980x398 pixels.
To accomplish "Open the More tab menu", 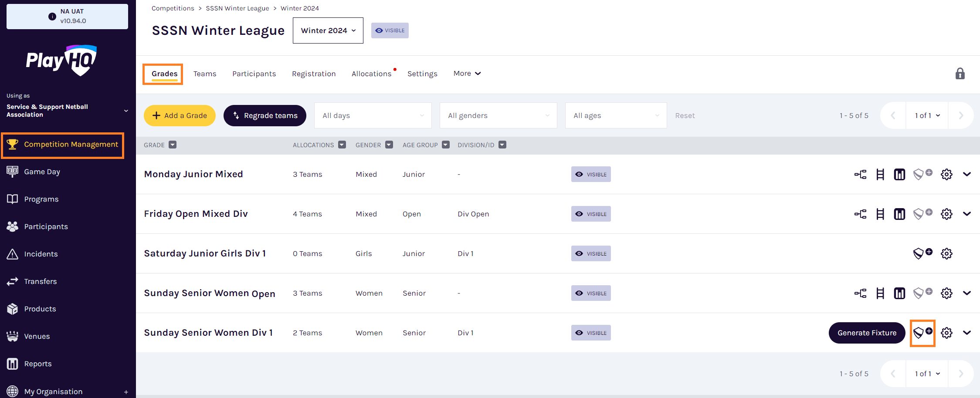I will click(467, 74).
